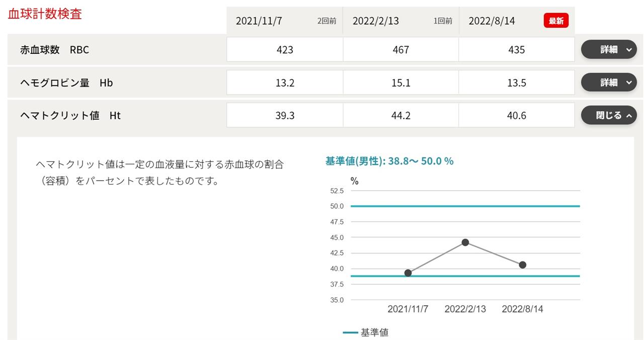Viewport: 644px width, 340px height.
Task: Click the 2回前 label in header
Action: (327, 21)
